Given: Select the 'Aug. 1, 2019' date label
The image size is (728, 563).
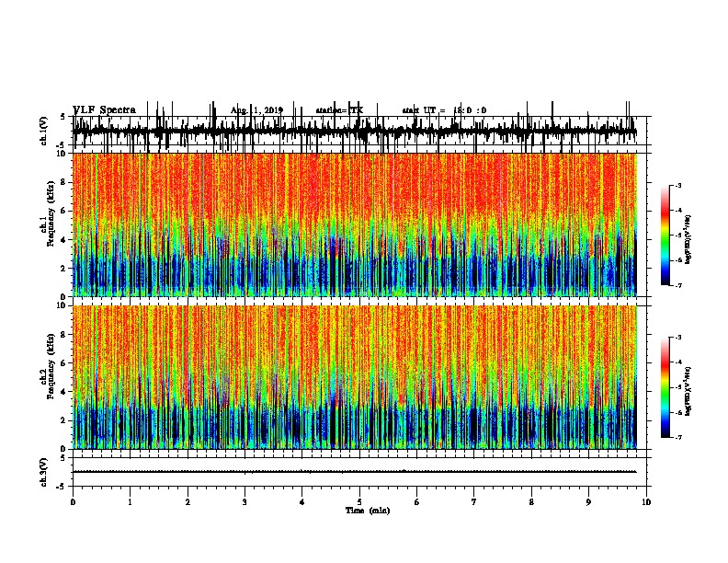Looking at the screenshot, I should coord(256,110).
